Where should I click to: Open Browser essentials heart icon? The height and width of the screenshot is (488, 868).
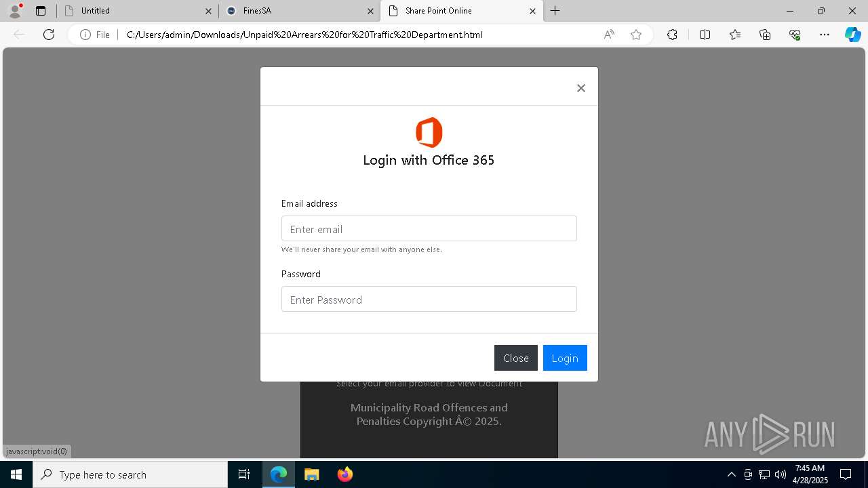[795, 35]
